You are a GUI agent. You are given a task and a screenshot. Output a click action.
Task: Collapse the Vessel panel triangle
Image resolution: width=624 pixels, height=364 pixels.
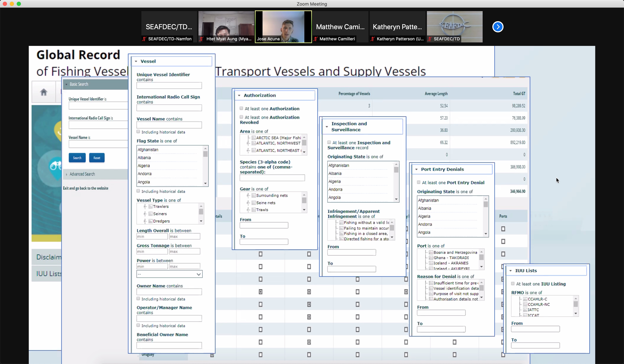(136, 61)
